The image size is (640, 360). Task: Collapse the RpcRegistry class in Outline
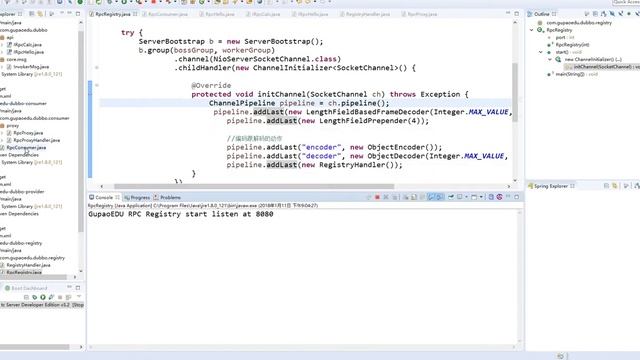coord(531,30)
